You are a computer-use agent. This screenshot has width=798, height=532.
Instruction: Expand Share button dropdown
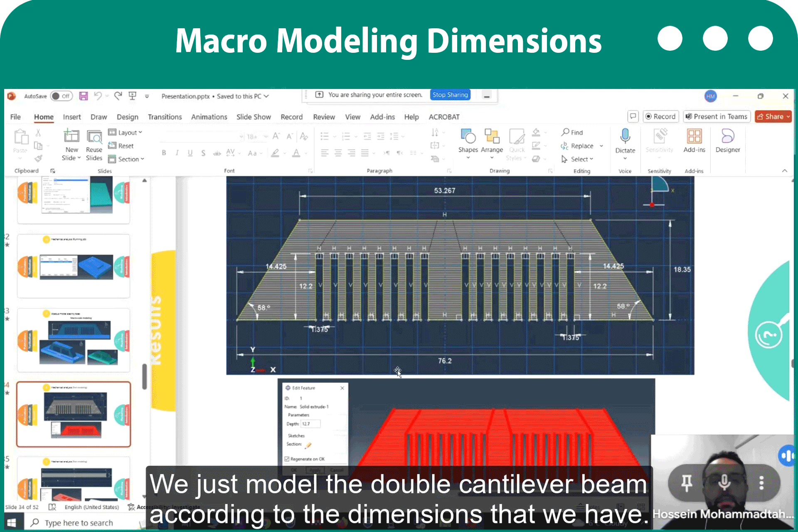point(788,117)
